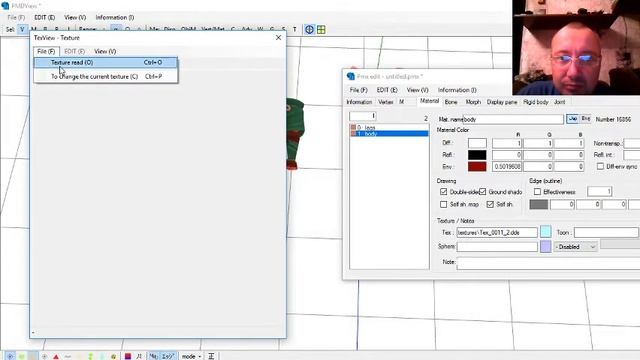Click the magenta square icon in bottom toolbar
Viewport: 640px width, 360px height.
(128, 356)
